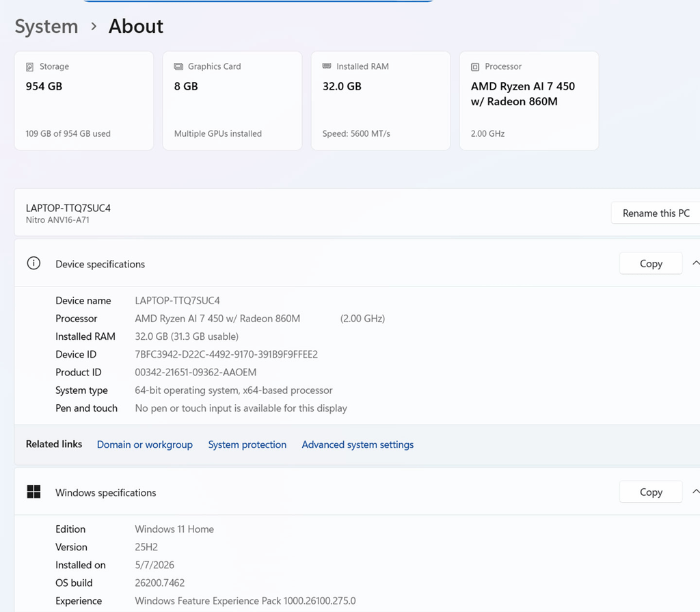This screenshot has width=700, height=612.
Task: Click the 'Version' label
Action: (x=71, y=547)
